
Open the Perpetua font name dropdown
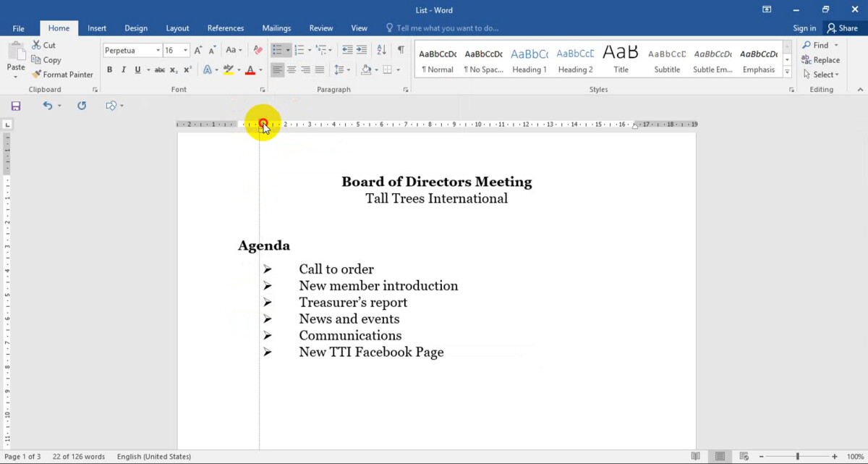pyautogui.click(x=158, y=51)
